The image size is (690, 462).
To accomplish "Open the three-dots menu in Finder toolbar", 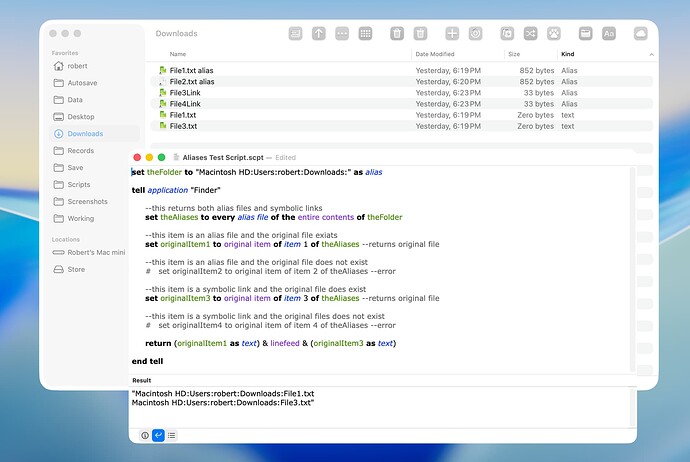I will pos(342,33).
